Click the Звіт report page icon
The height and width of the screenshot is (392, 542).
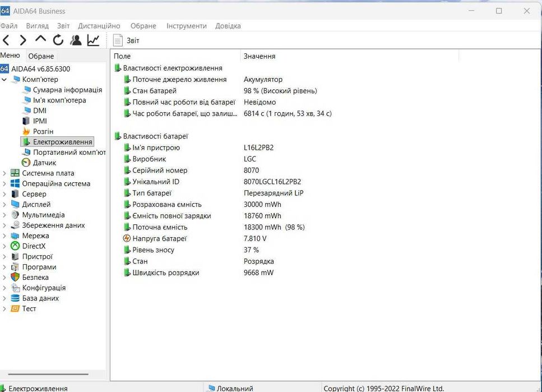[x=118, y=40]
